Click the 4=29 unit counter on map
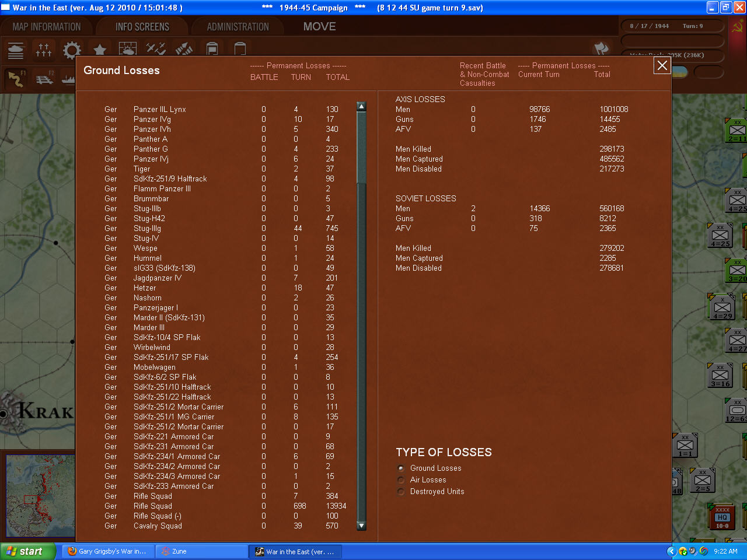 pos(722,307)
